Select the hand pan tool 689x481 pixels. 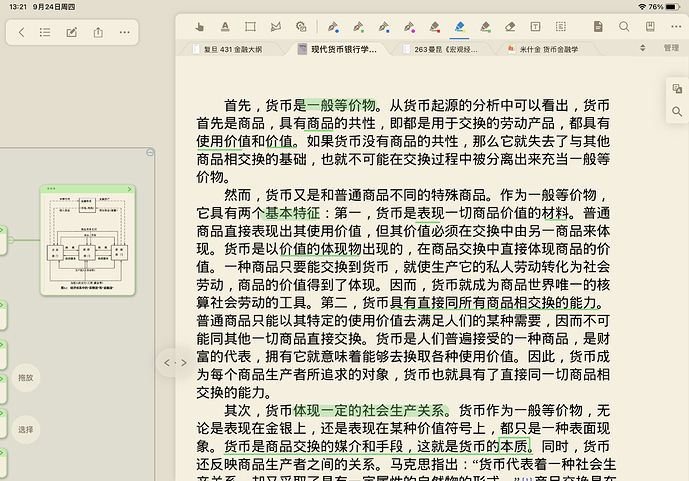[199, 27]
